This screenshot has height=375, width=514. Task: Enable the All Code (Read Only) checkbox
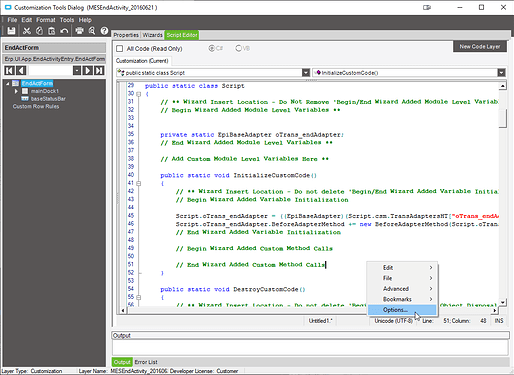(x=119, y=49)
